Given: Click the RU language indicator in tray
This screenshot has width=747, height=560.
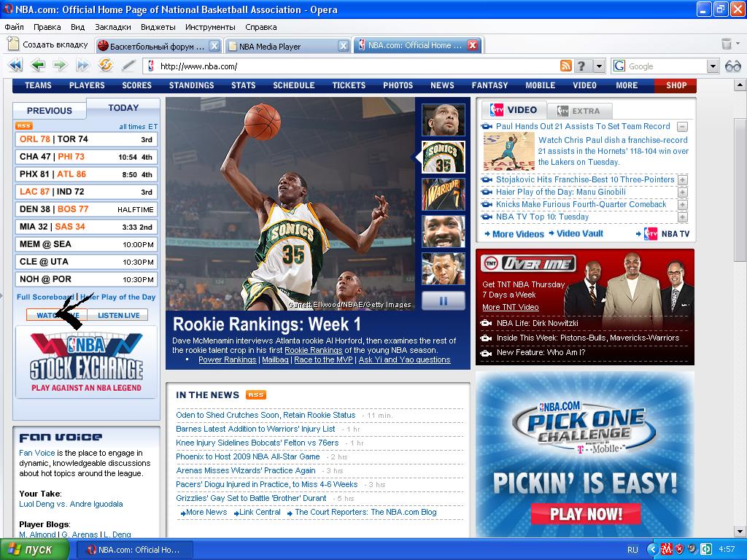Looking at the screenshot, I should point(632,550).
